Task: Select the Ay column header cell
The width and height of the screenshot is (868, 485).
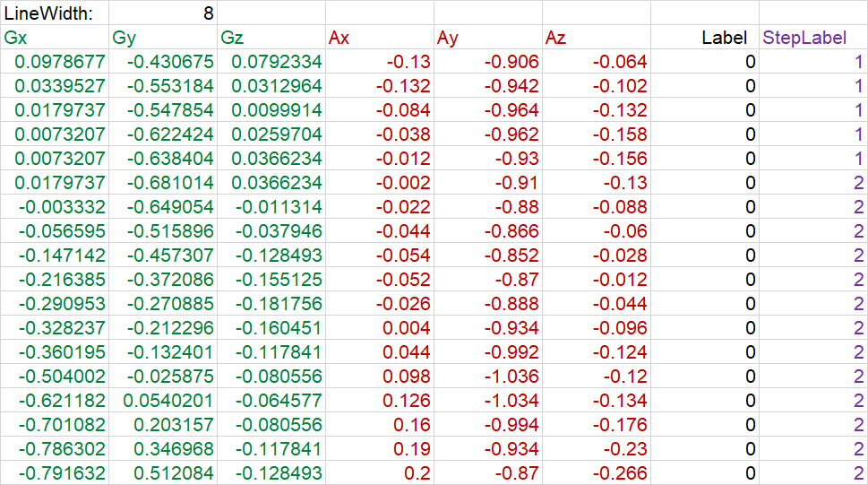Action: pyautogui.click(x=488, y=38)
